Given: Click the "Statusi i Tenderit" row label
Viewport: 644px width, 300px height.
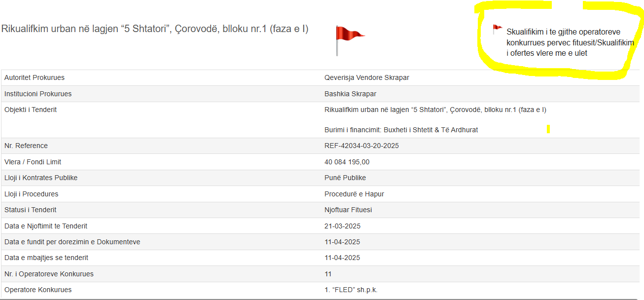Looking at the screenshot, I should (x=30, y=210).
